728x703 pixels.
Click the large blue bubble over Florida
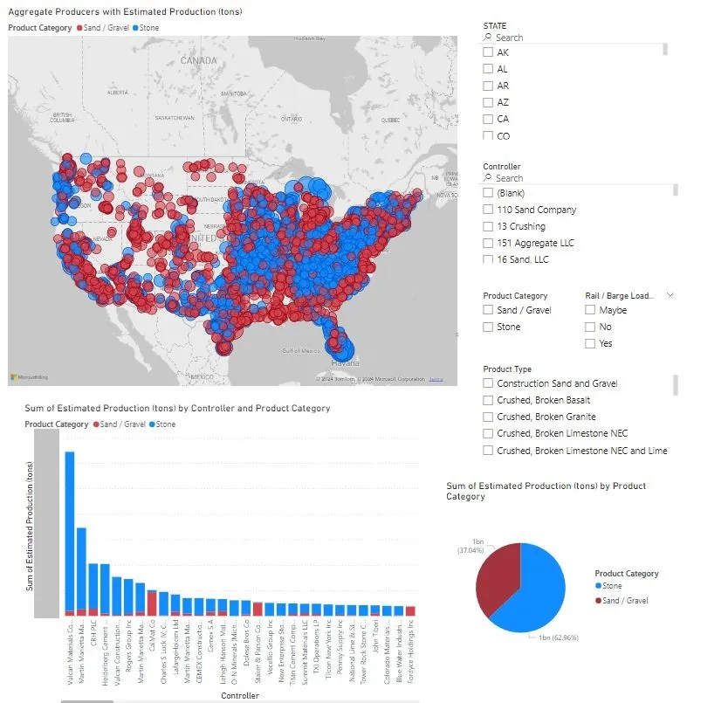(341, 349)
